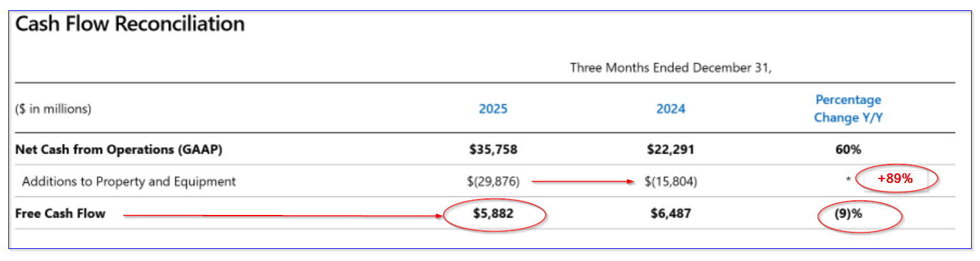Click the red +89% annotation box

(895, 180)
